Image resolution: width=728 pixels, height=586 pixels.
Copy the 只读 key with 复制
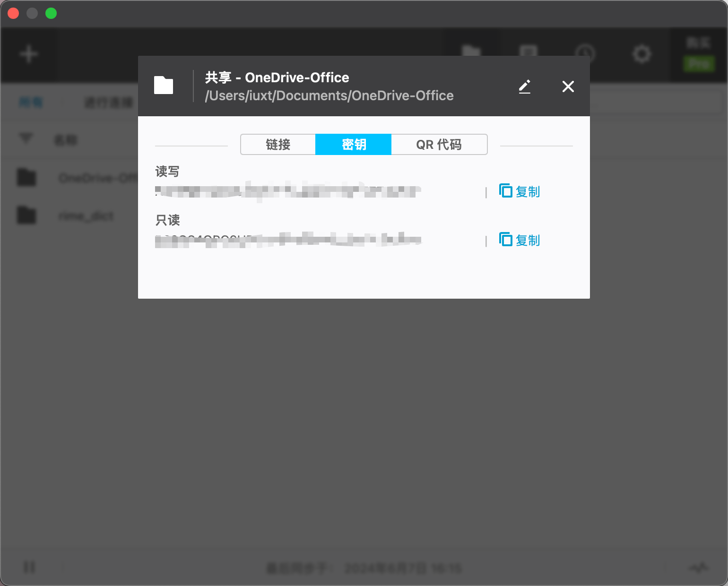[x=520, y=240]
